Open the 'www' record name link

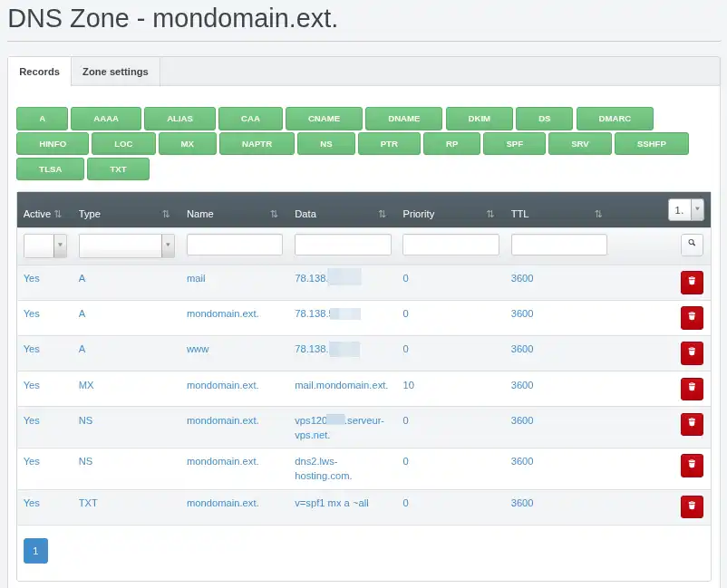click(198, 350)
